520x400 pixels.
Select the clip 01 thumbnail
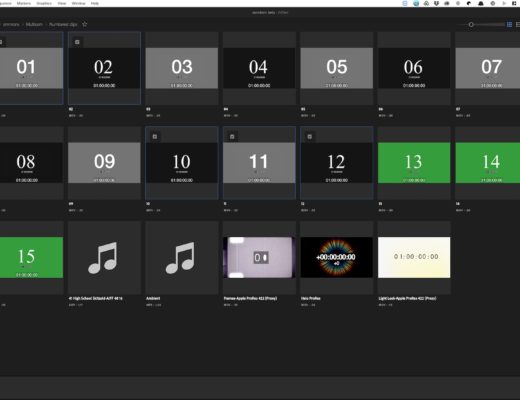[31, 68]
